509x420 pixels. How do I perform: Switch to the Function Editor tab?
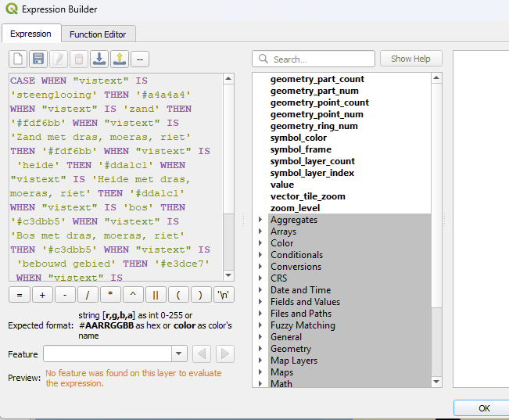[x=98, y=34]
